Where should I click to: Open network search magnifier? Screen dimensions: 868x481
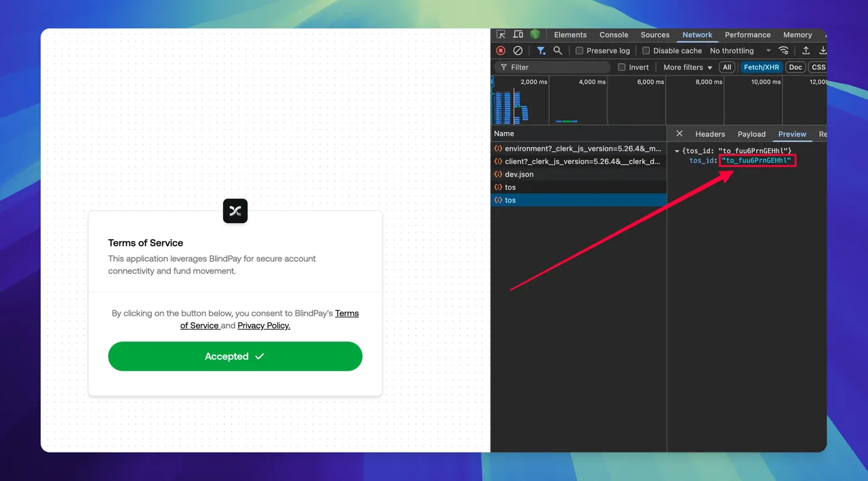[x=557, y=51]
